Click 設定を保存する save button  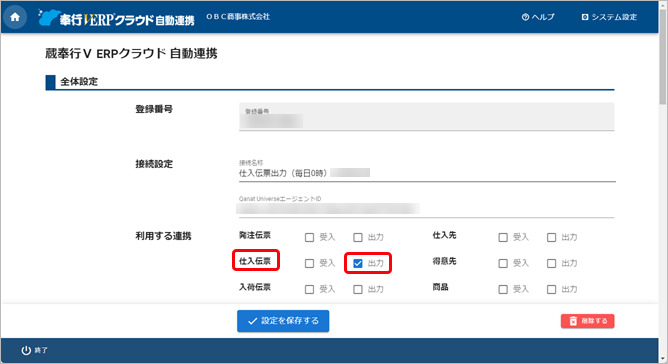pyautogui.click(x=283, y=321)
